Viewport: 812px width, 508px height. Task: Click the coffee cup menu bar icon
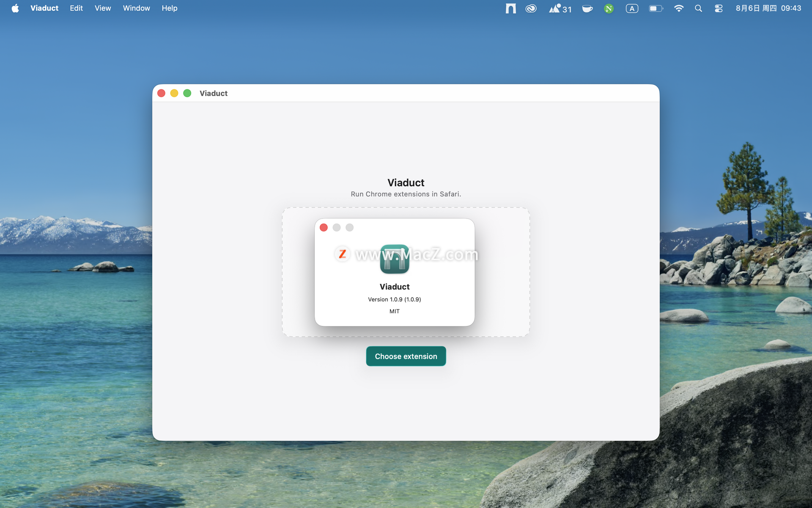click(x=587, y=8)
